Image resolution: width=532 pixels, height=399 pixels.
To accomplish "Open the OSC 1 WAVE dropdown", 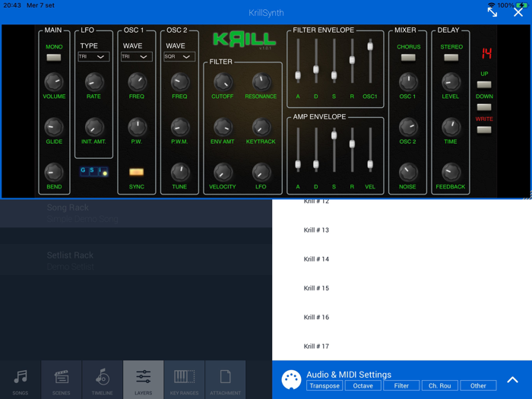I will click(x=136, y=57).
